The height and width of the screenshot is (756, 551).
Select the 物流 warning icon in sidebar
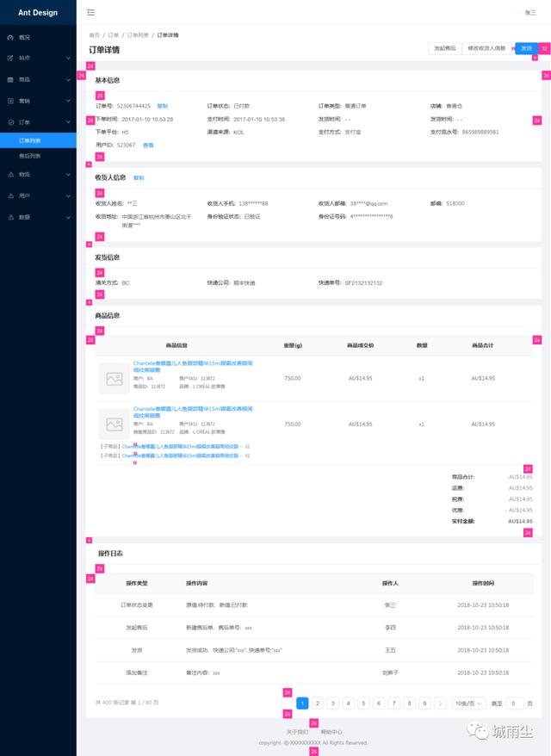pos(10,175)
